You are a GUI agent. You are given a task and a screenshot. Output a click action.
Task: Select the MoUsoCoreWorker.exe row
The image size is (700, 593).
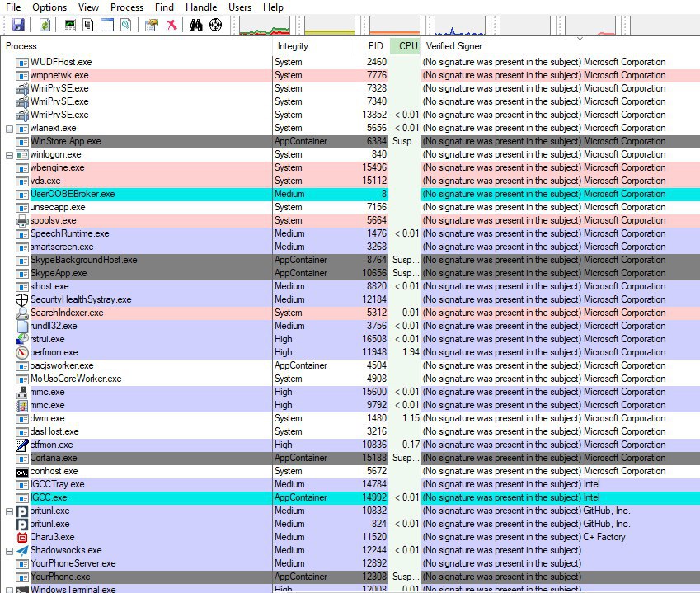350,379
